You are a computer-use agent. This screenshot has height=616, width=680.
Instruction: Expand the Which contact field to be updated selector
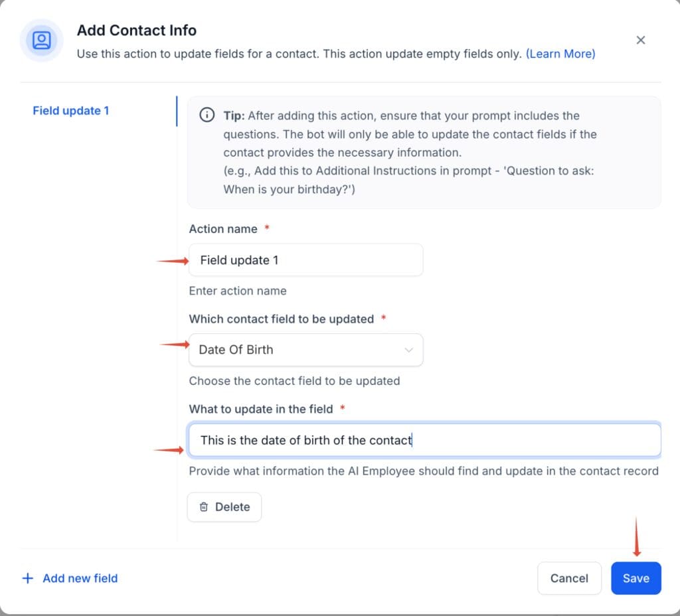[x=305, y=350]
